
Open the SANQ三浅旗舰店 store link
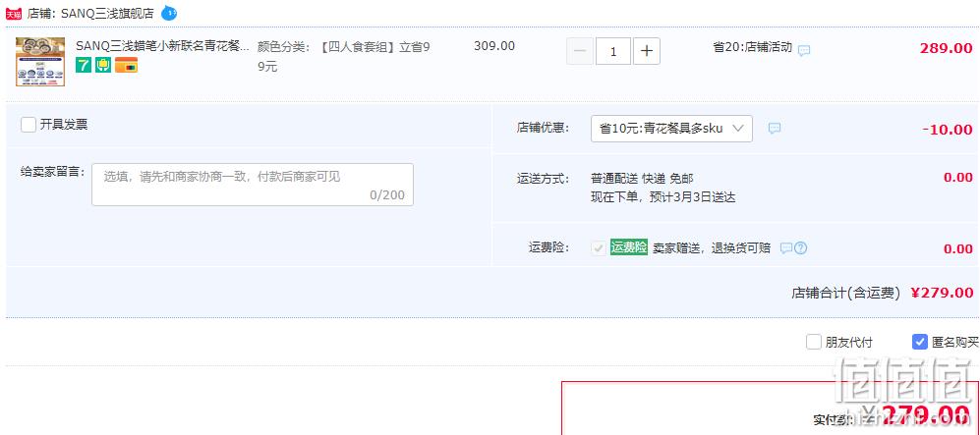[x=107, y=14]
